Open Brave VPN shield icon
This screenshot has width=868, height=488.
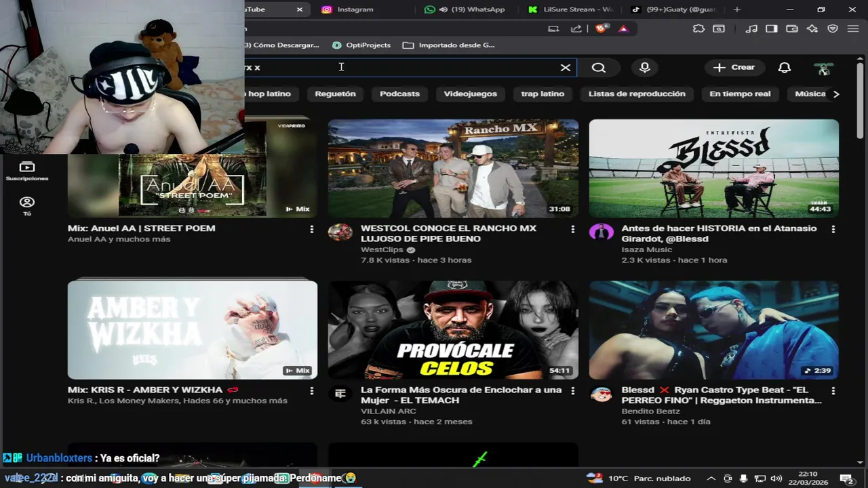click(x=833, y=28)
